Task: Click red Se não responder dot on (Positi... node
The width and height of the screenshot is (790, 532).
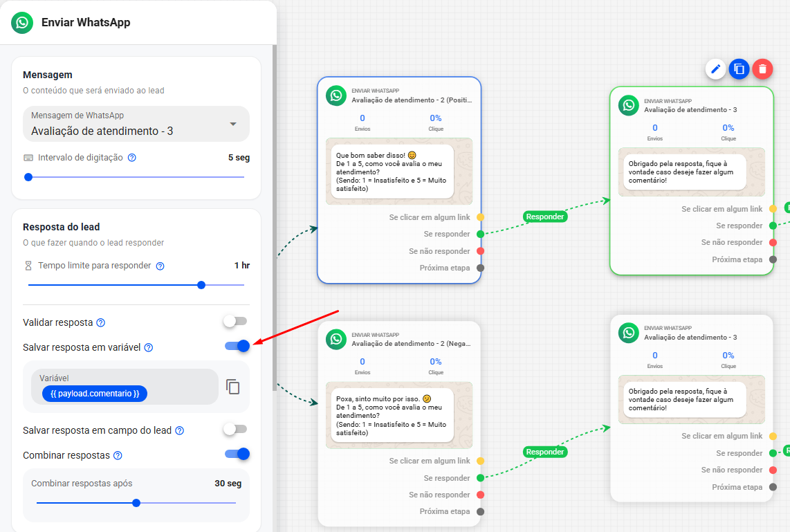Action: (x=481, y=251)
